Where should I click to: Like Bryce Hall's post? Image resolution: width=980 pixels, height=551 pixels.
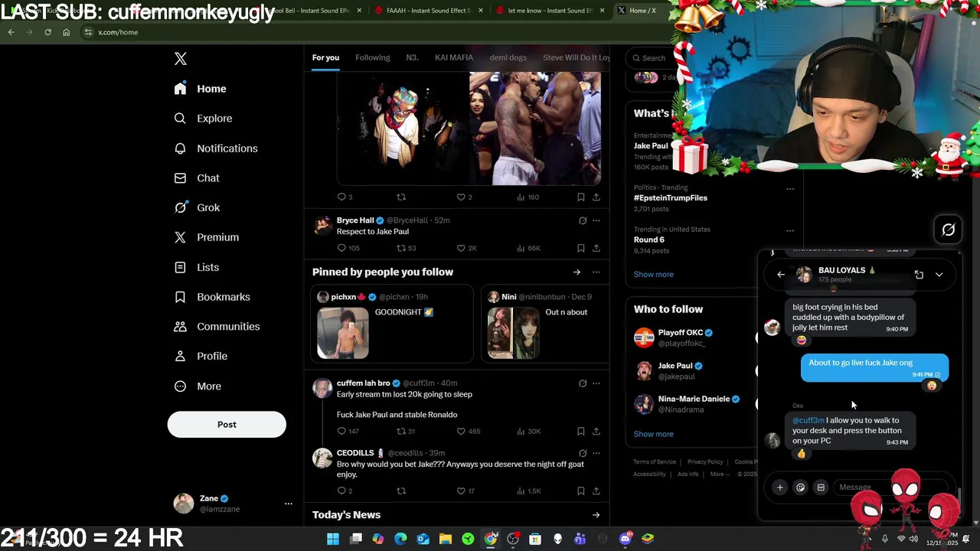(x=461, y=248)
